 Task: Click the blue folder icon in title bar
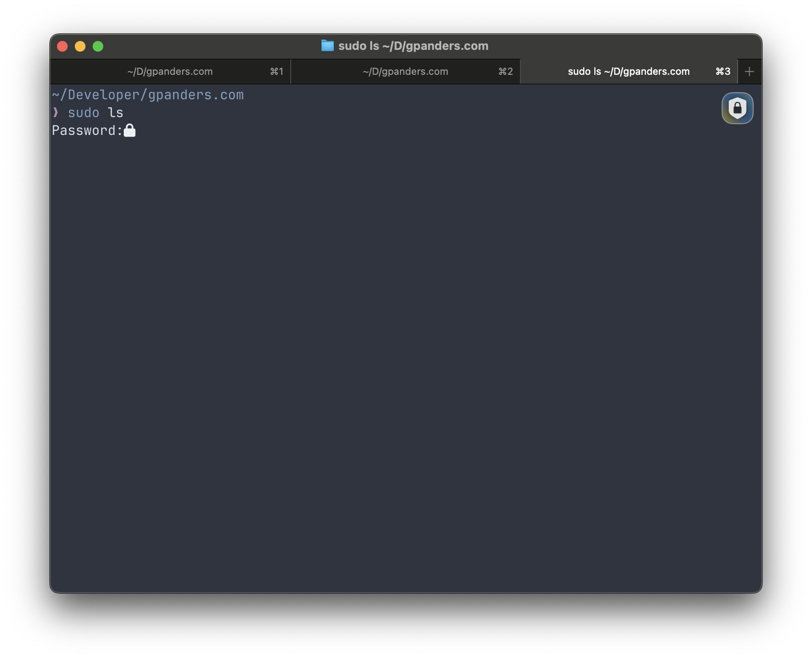click(x=327, y=46)
